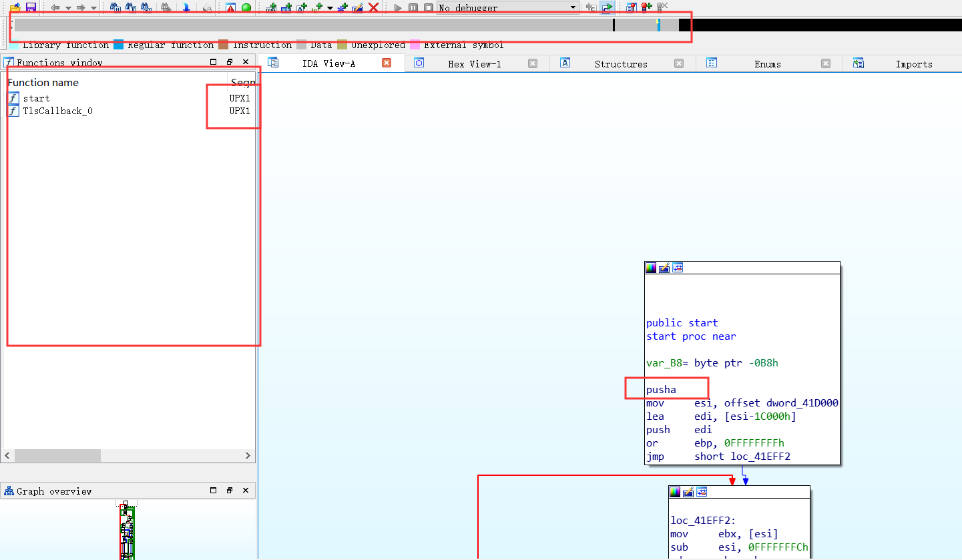Viewport: 962px width, 560px height.
Task: Click the Functions window horizontal scrollbar thumb
Action: coord(57,456)
